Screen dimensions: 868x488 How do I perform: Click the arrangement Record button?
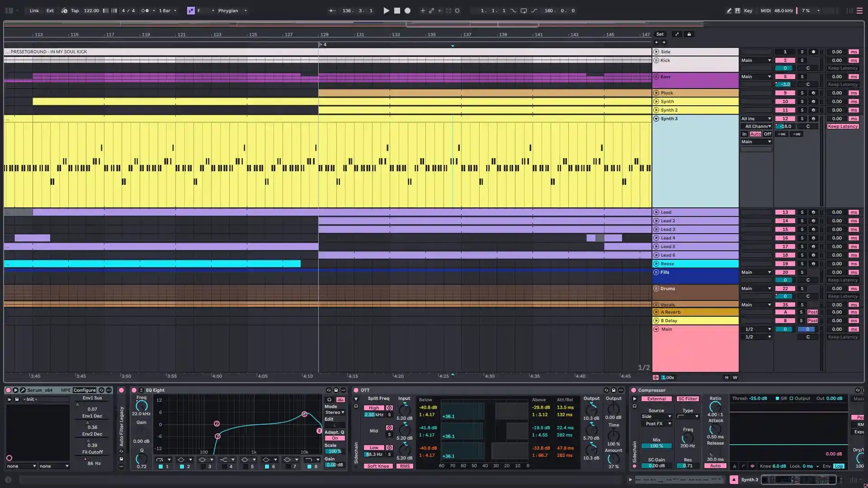(x=407, y=10)
